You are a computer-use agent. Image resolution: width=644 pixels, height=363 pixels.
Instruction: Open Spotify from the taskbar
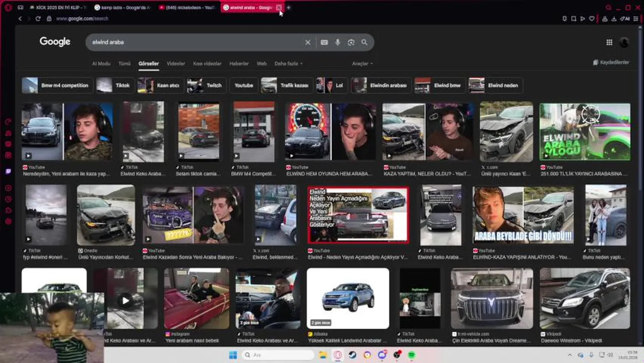point(412,355)
